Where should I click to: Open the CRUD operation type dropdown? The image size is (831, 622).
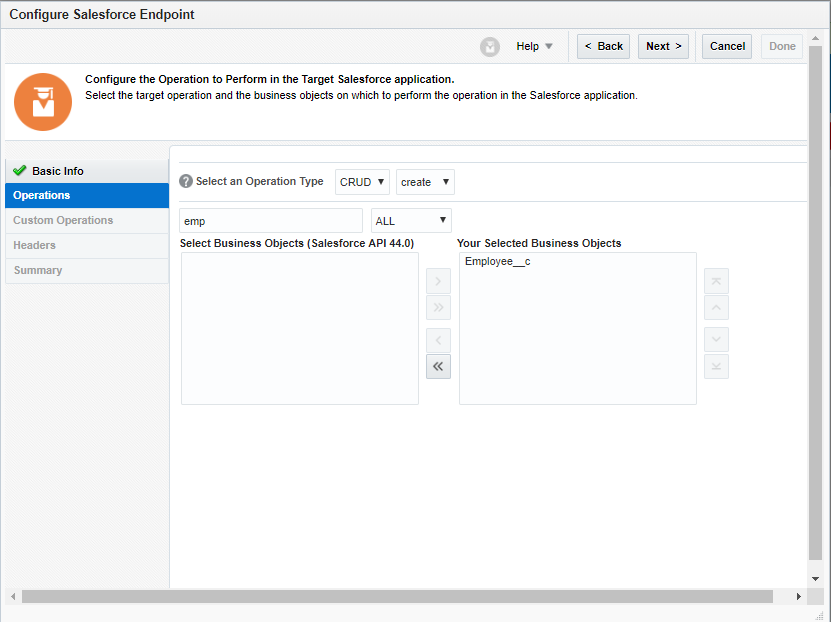click(362, 182)
